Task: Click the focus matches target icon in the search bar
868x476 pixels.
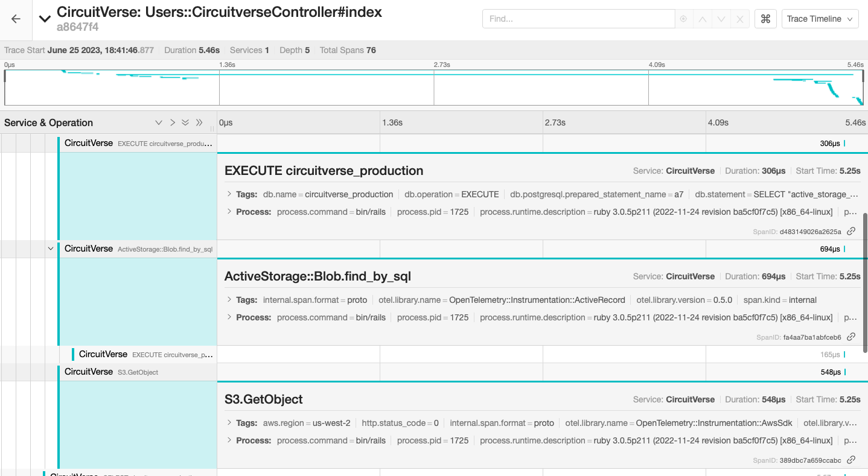Action: tap(683, 19)
